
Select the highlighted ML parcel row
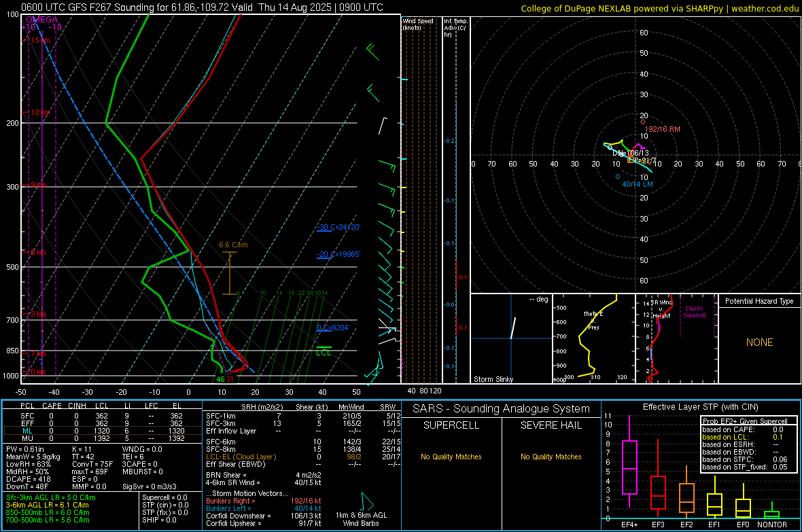point(101,431)
